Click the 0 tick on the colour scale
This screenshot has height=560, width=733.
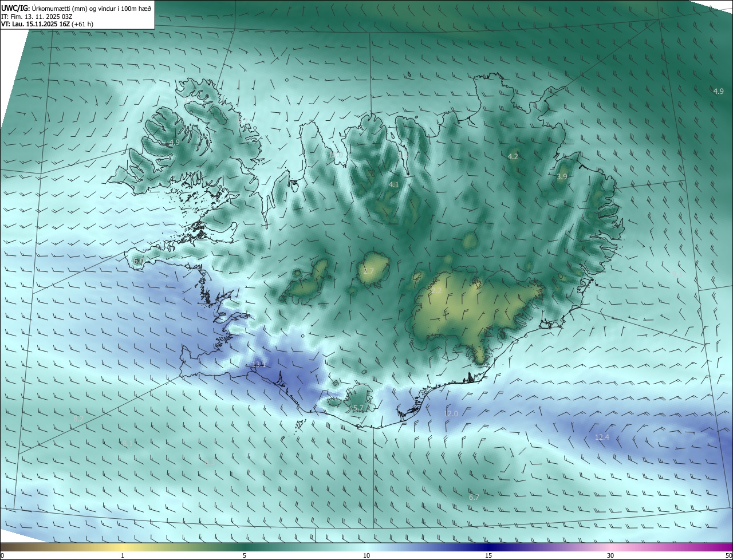pyautogui.click(x=2, y=555)
